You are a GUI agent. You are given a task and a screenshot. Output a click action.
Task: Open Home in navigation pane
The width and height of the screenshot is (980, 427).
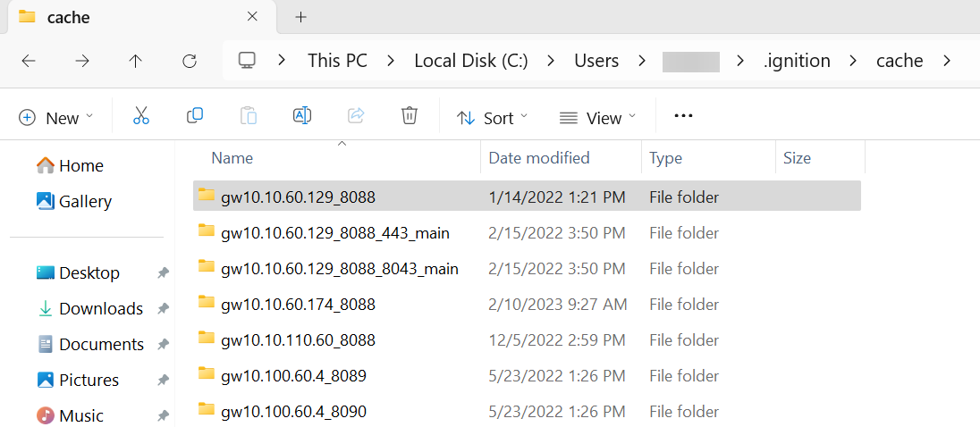(x=70, y=165)
